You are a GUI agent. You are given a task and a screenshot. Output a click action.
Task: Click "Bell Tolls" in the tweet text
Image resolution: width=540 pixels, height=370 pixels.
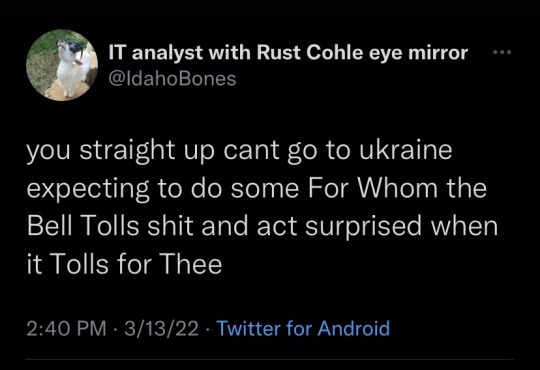click(x=83, y=225)
